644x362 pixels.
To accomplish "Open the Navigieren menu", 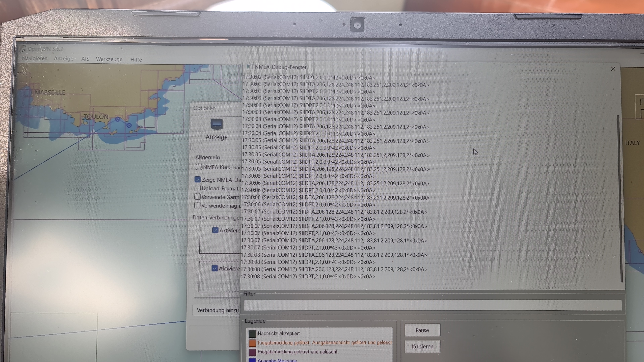I will point(35,58).
